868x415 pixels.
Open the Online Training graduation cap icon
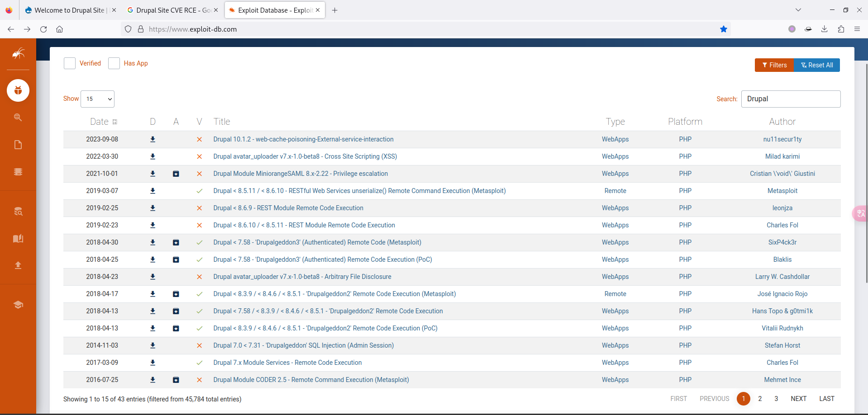coord(18,305)
